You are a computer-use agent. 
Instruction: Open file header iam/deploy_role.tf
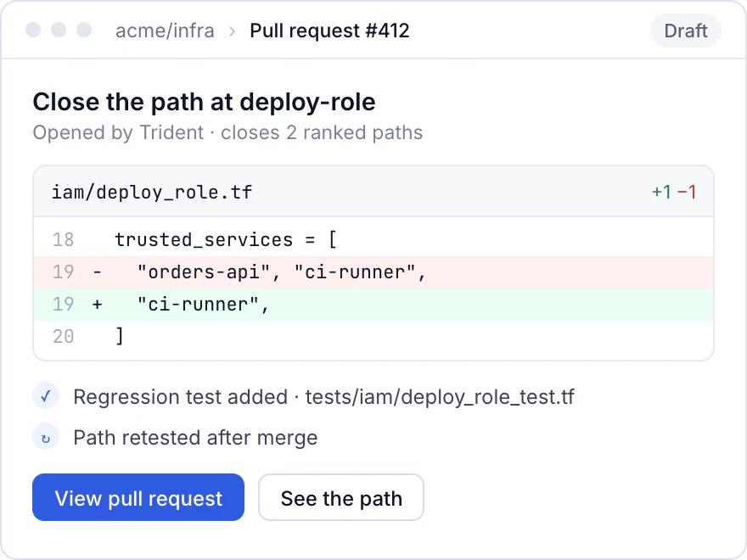(x=373, y=192)
